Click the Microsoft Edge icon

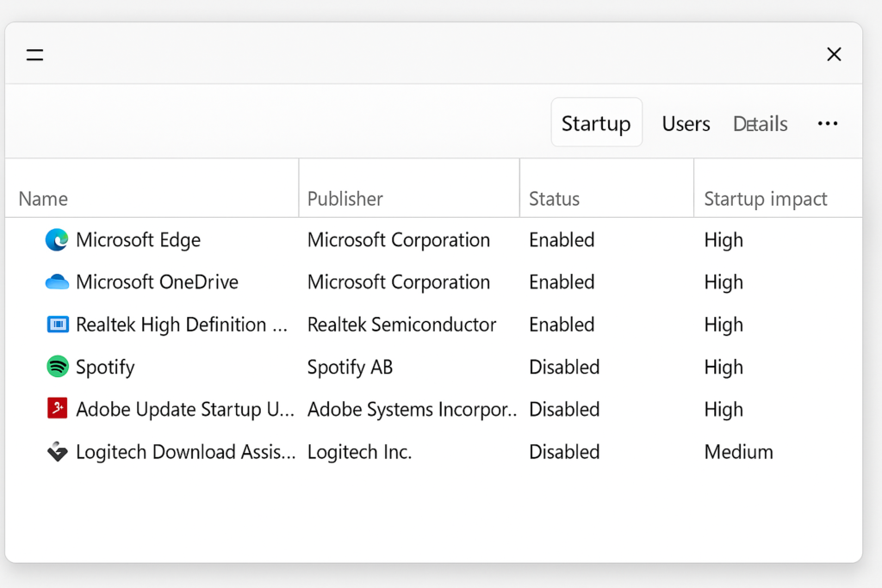click(57, 240)
